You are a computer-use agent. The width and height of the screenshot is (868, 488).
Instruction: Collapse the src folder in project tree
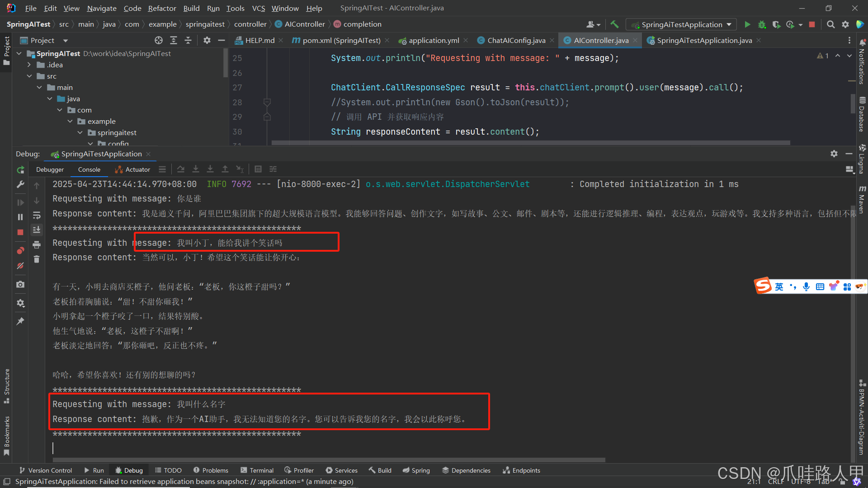[x=29, y=76]
